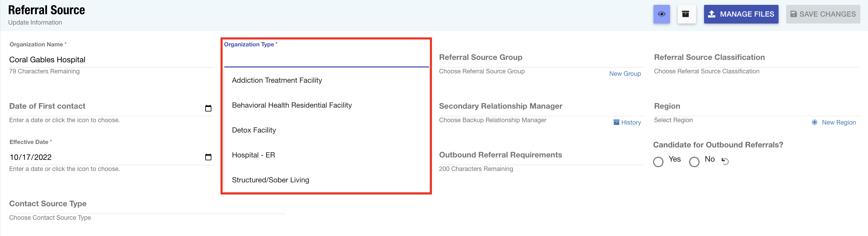Pick Detox Facility organization type
868x236 pixels.
tap(254, 130)
